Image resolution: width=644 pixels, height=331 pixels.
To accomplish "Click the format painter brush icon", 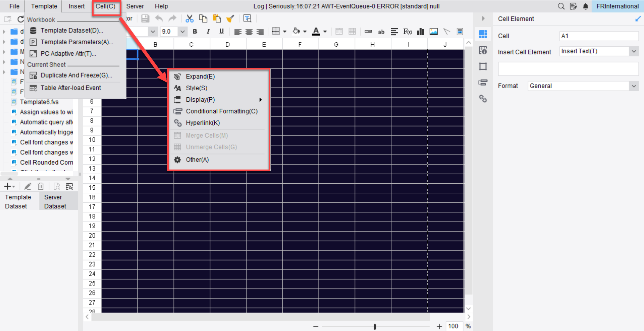I will [230, 18].
